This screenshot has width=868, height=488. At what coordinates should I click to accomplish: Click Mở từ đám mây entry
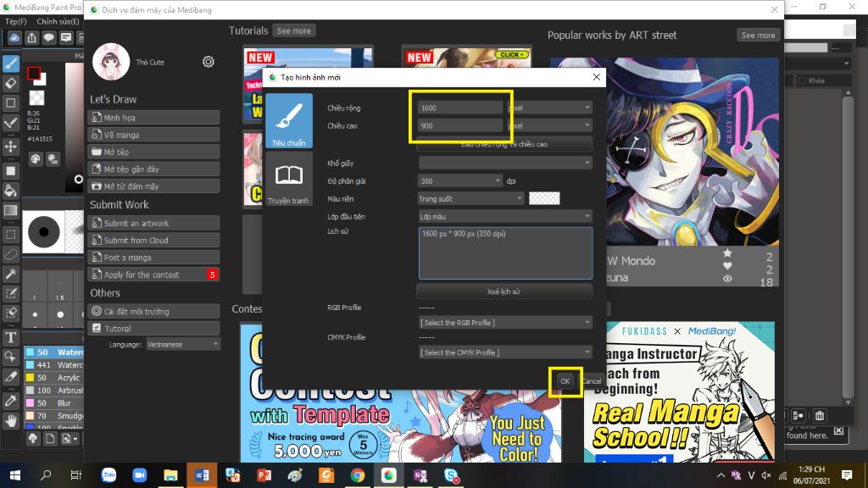[x=154, y=186]
